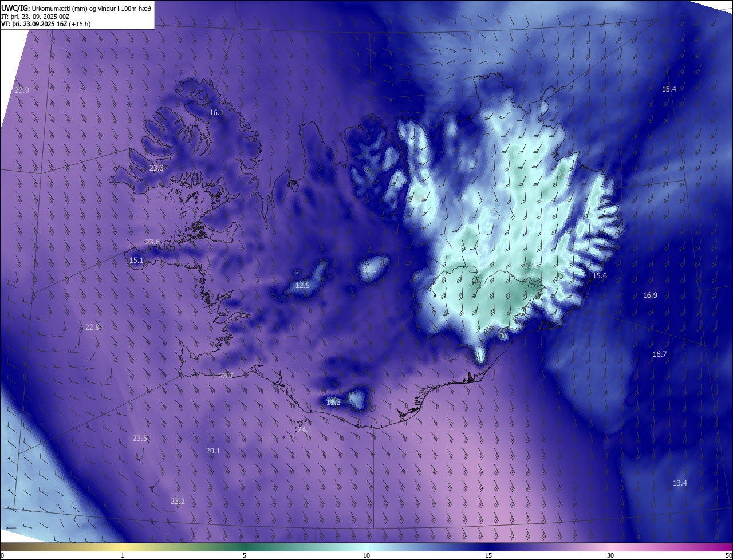733x560 pixels.
Task: Click the 11.1 value in the central patch
Action: [370, 269]
